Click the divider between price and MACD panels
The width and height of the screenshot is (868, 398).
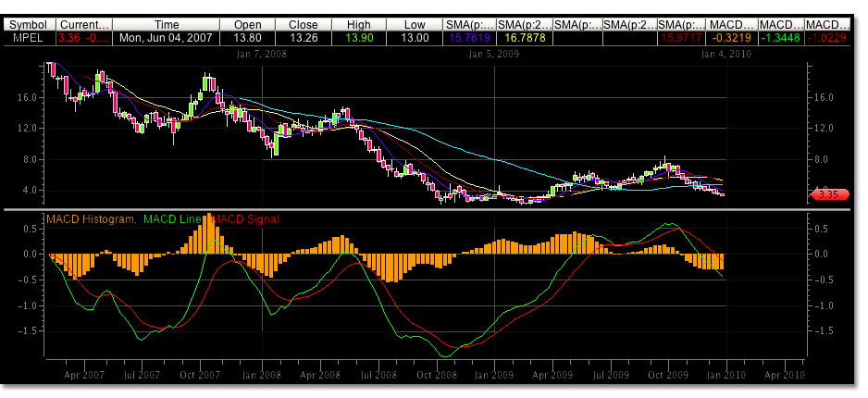[433, 210]
